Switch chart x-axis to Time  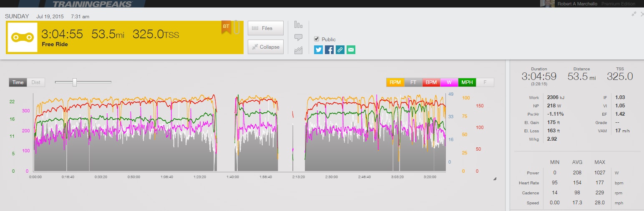pyautogui.click(x=18, y=82)
